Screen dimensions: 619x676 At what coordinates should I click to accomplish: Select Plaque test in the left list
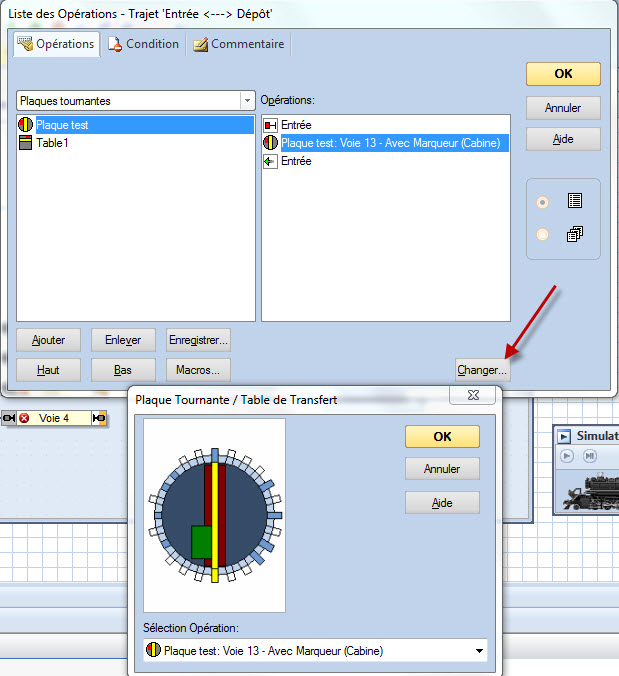[x=135, y=125]
